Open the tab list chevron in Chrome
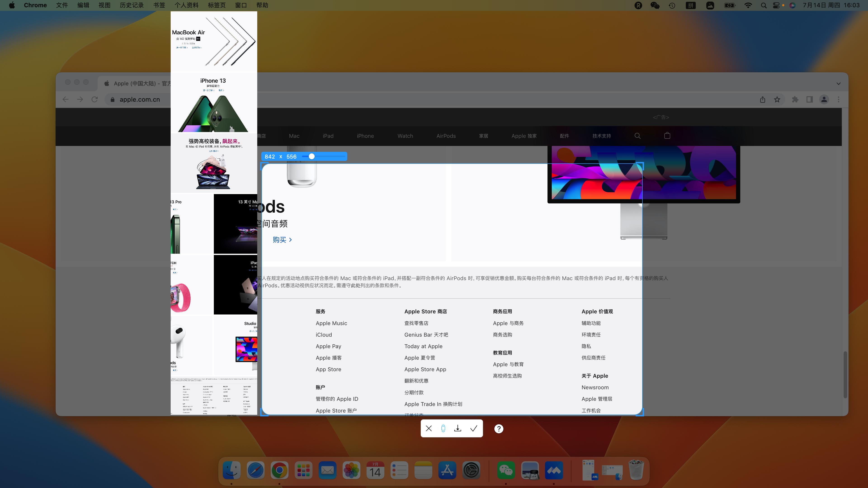The width and height of the screenshot is (868, 488). click(838, 83)
